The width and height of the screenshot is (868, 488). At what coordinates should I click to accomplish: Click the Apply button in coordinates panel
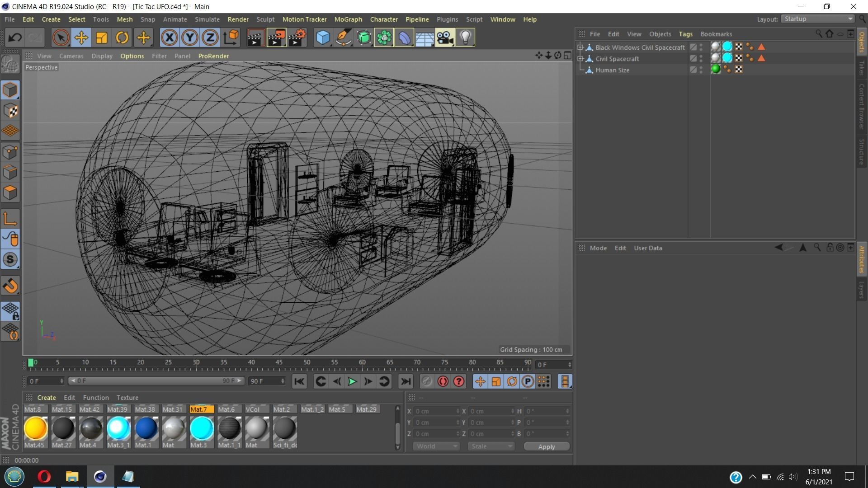pos(546,446)
